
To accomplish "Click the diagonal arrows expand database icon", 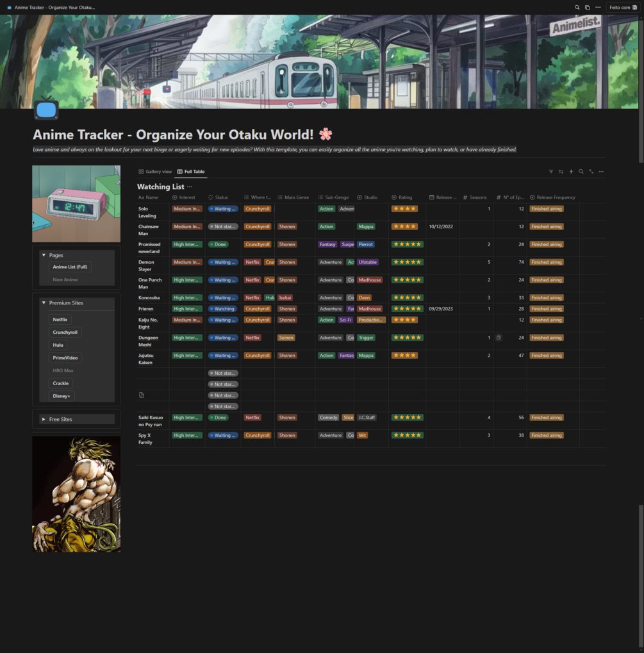I will (x=591, y=172).
